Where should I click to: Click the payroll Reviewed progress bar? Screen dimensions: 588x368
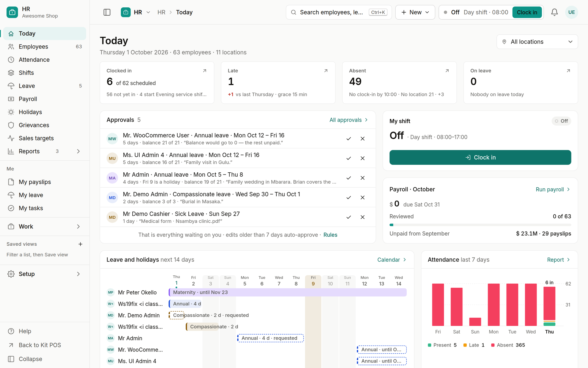click(x=480, y=225)
